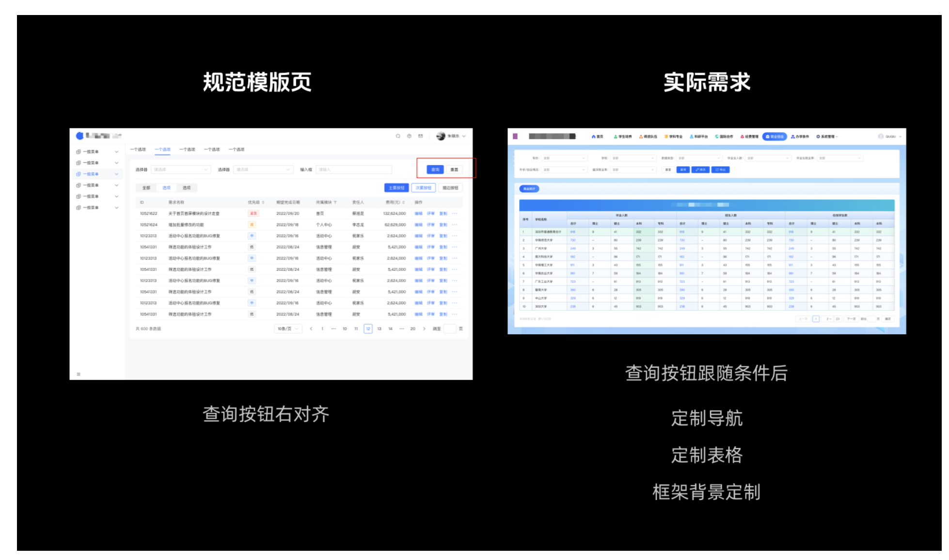
Task: Go to page 13 in pagination
Action: click(x=379, y=329)
